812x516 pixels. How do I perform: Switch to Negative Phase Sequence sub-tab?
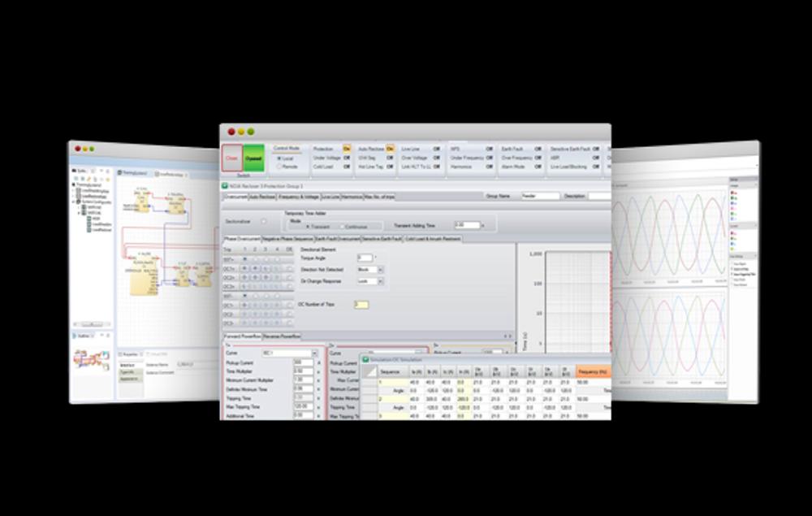[x=288, y=239]
